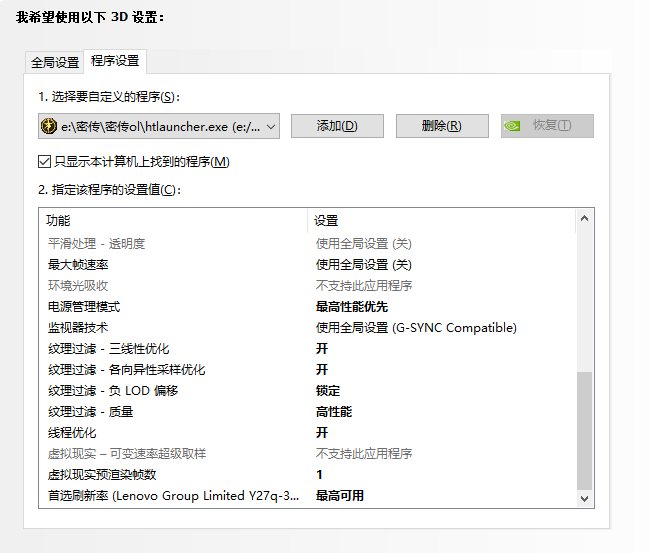Select the 线程优化 feature row
650x553 pixels.
pyautogui.click(x=307, y=433)
